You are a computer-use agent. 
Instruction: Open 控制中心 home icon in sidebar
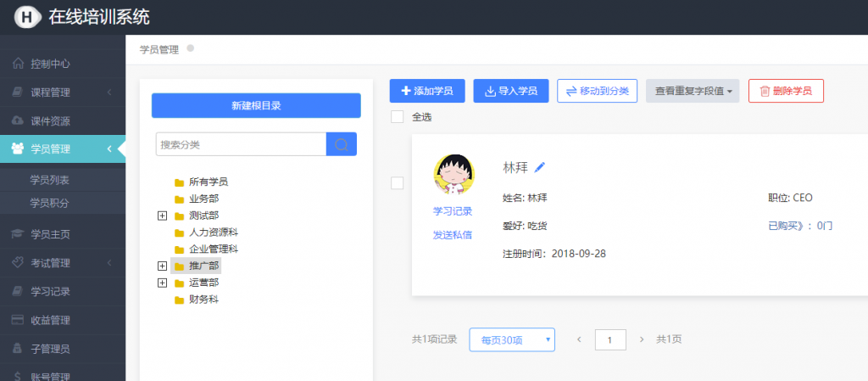coord(18,63)
